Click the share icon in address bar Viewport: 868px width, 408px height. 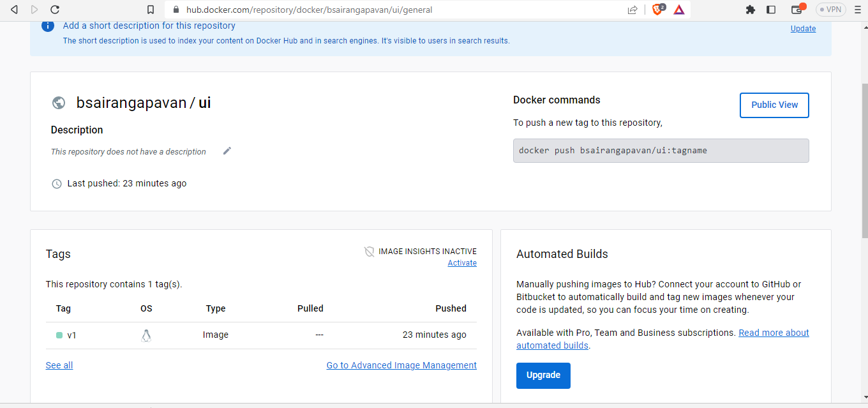point(632,10)
